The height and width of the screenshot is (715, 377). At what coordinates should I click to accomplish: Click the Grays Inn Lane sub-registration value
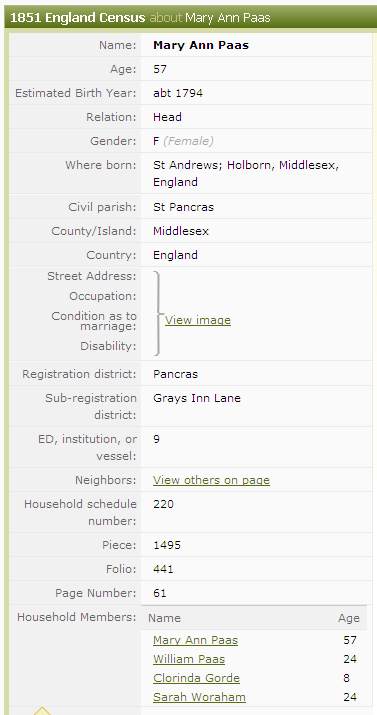tap(196, 398)
